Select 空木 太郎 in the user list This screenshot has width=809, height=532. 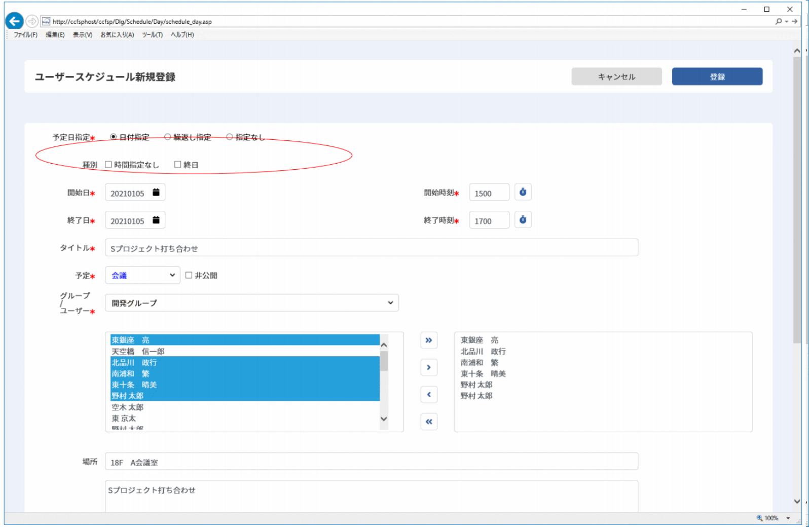pyautogui.click(x=245, y=407)
